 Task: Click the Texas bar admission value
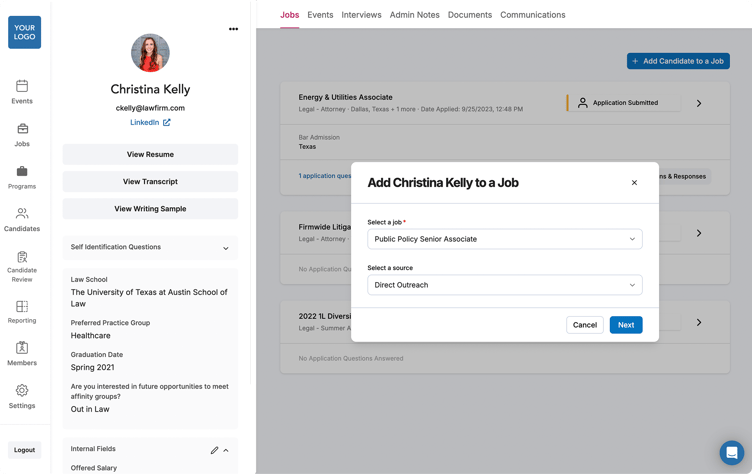[x=307, y=147]
